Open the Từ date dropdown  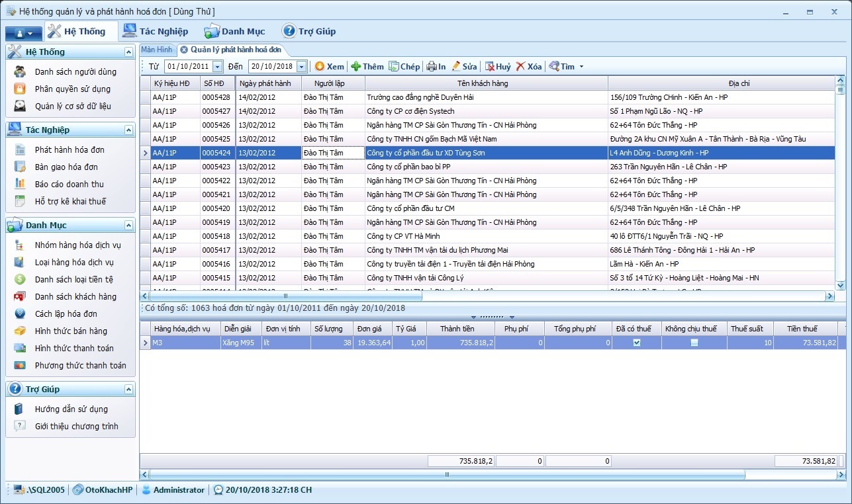click(x=217, y=66)
